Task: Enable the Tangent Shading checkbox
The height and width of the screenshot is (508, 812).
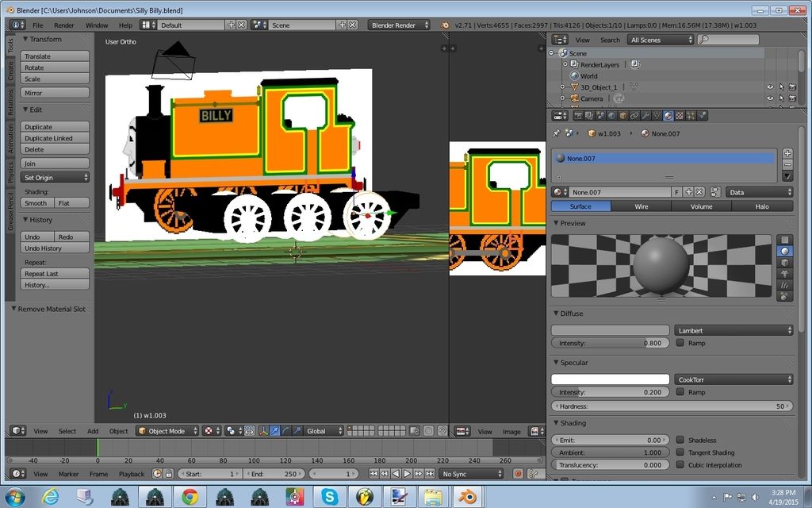Action: pos(680,452)
